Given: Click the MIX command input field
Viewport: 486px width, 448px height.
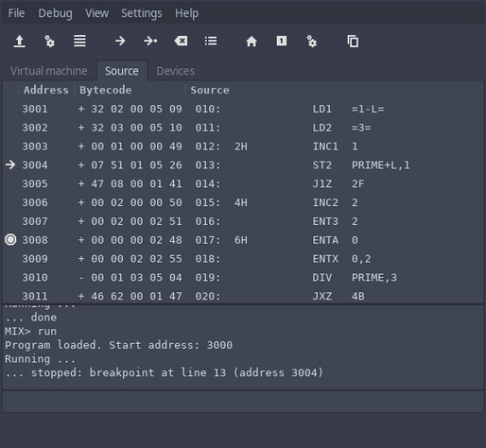Looking at the screenshot, I should pos(243,402).
